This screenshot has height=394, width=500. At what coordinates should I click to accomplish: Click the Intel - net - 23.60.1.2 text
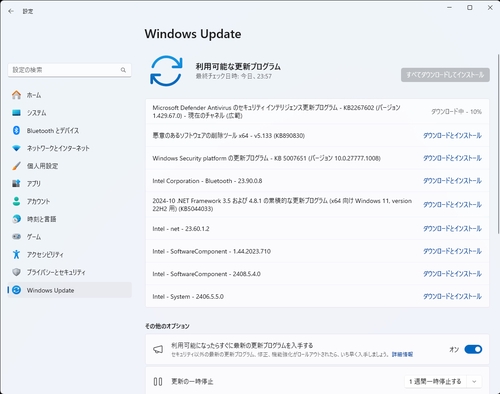click(x=181, y=229)
